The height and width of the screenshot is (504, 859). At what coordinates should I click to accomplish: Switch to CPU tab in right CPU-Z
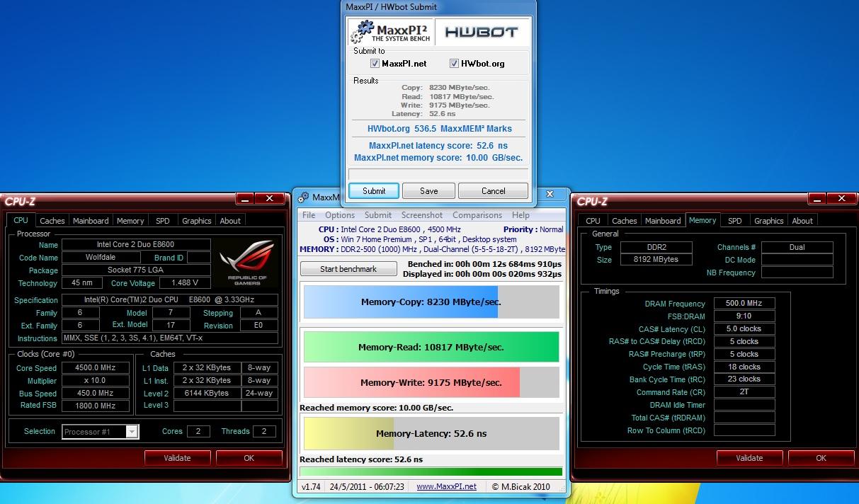593,221
